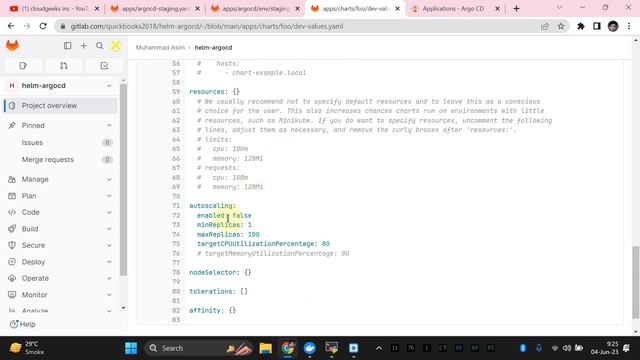Click the GitLab fox logo
This screenshot has width=640, height=360.
[x=12, y=46]
